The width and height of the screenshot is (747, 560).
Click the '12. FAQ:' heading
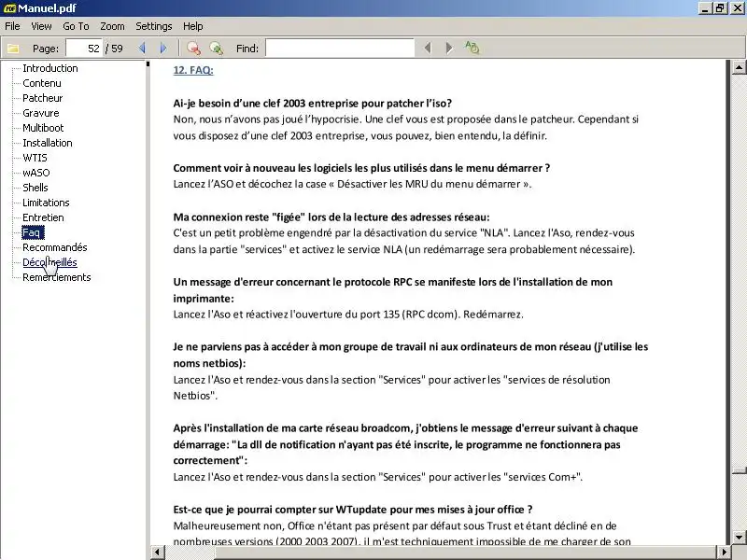pyautogui.click(x=193, y=70)
